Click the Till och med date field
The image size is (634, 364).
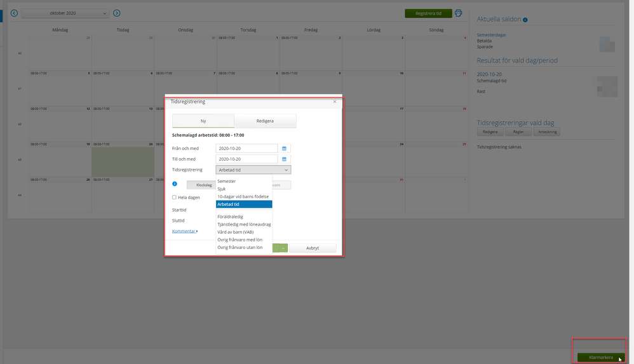tap(246, 159)
